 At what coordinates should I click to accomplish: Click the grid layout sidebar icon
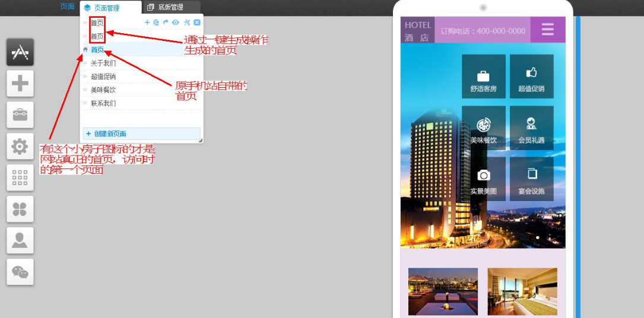(20, 177)
